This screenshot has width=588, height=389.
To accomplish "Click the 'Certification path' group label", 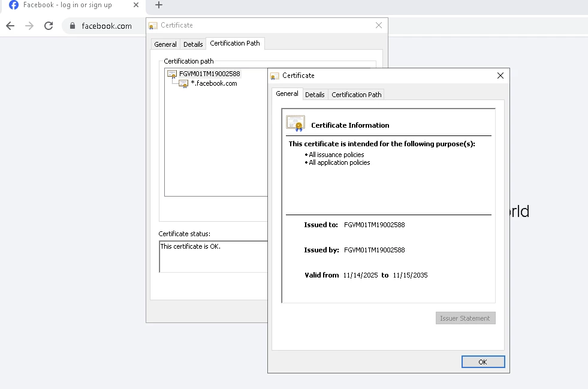I will 189,61.
